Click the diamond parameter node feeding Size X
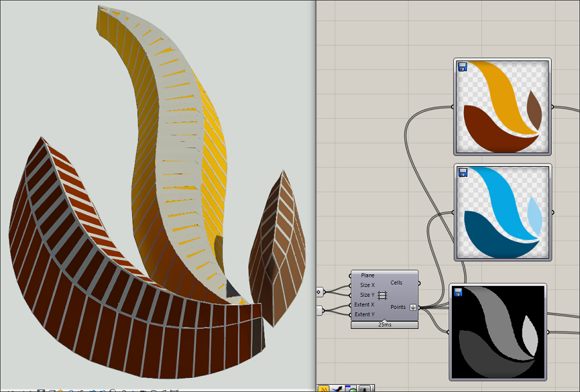The width and height of the screenshot is (580, 392). (x=320, y=292)
